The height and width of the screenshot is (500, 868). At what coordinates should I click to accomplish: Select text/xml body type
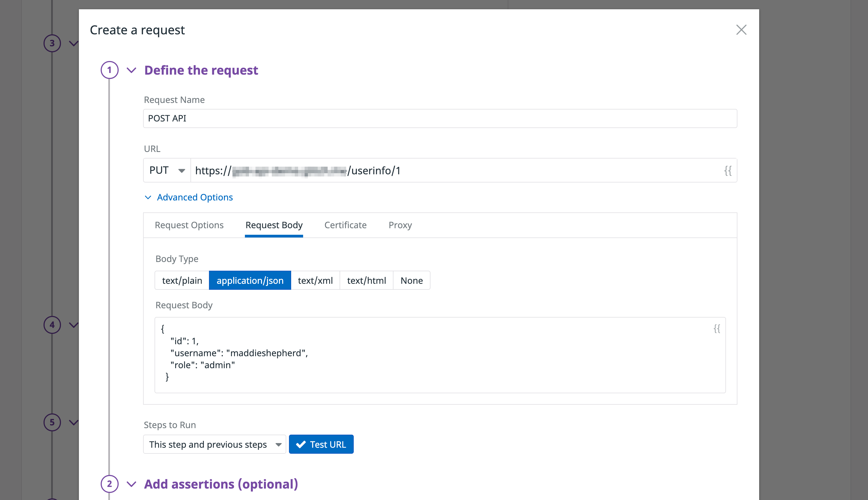tap(315, 280)
